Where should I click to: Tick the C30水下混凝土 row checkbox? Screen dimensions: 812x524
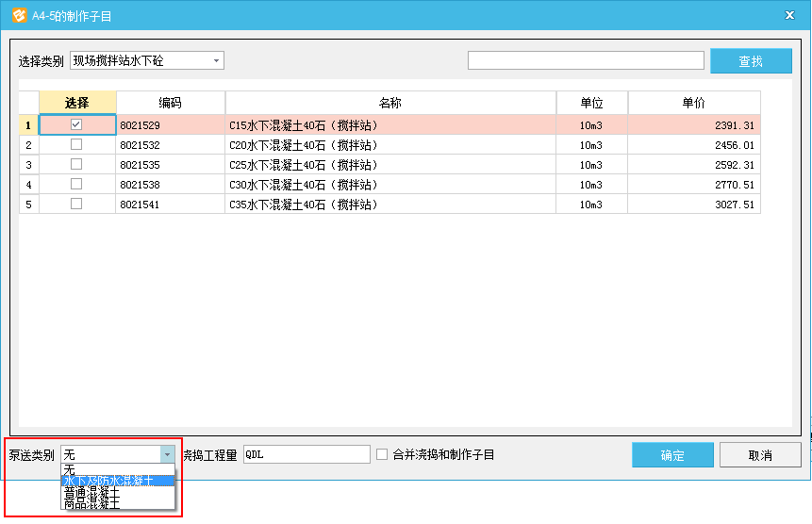(76, 184)
